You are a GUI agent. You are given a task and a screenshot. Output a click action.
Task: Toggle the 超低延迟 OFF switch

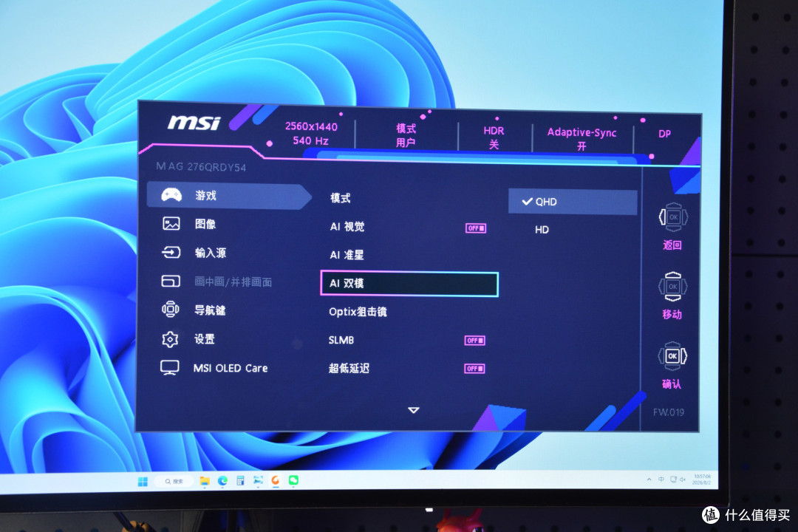click(x=474, y=368)
